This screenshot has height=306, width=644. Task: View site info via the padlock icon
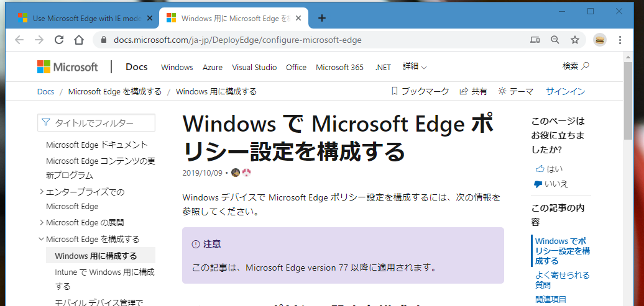[x=103, y=40]
